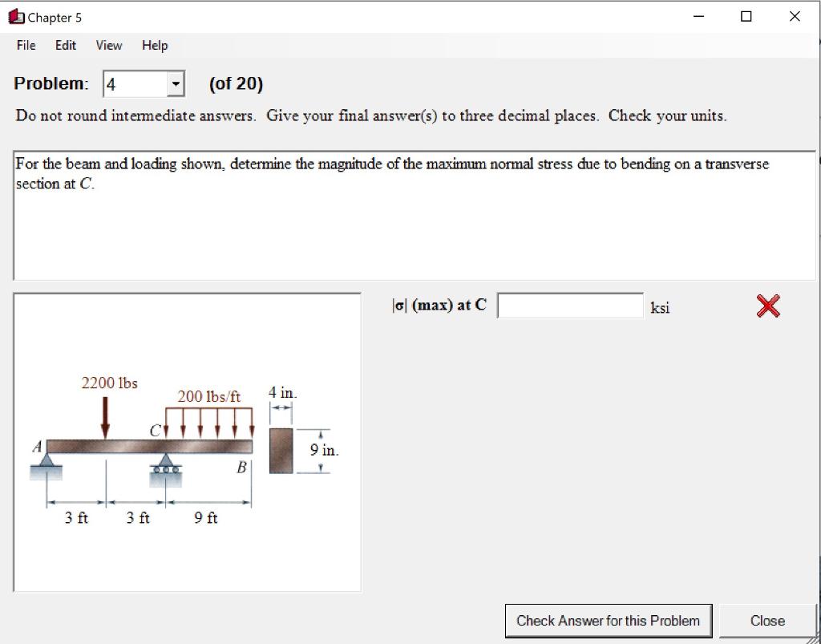Open the Help menu
This screenshot has width=821, height=644.
click(x=155, y=46)
